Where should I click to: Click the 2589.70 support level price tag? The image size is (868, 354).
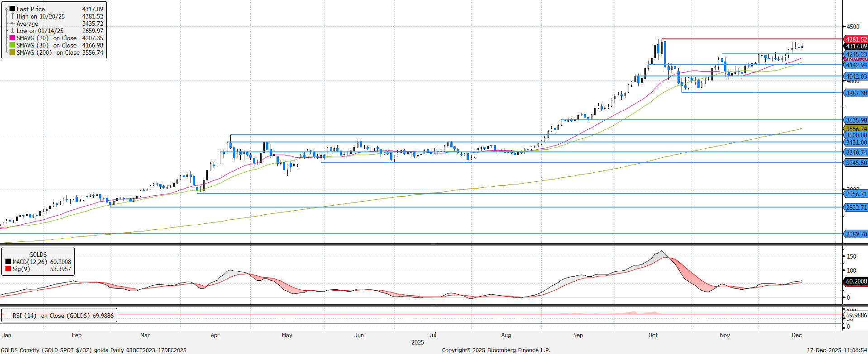tap(856, 234)
